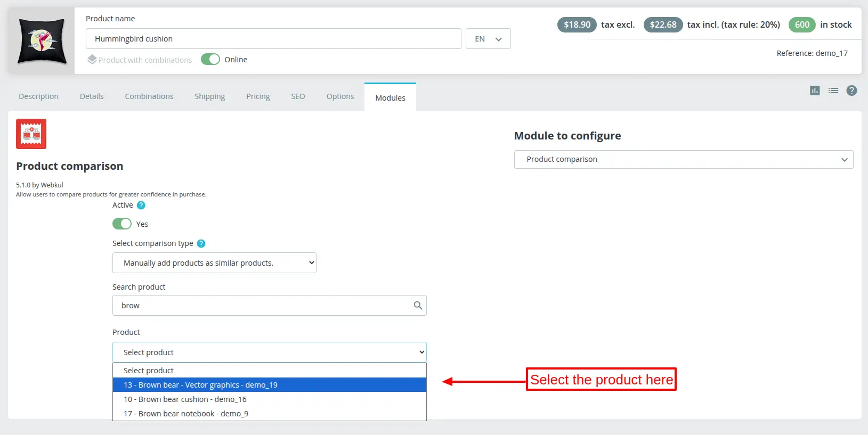Open the sales statistics chart icon

pyautogui.click(x=815, y=91)
